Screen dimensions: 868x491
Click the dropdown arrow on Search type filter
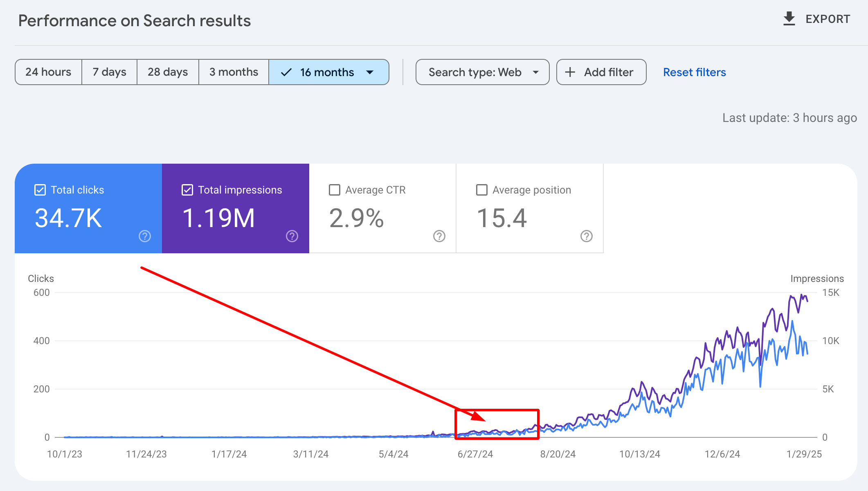(536, 72)
